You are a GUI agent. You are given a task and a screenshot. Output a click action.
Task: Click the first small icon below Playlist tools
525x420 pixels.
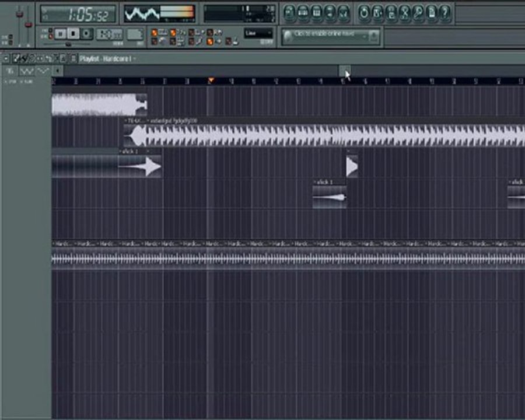[x=10, y=71]
